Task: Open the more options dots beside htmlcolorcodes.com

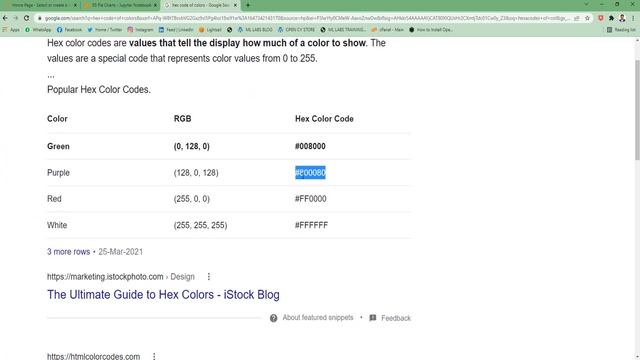Action: tap(154, 356)
